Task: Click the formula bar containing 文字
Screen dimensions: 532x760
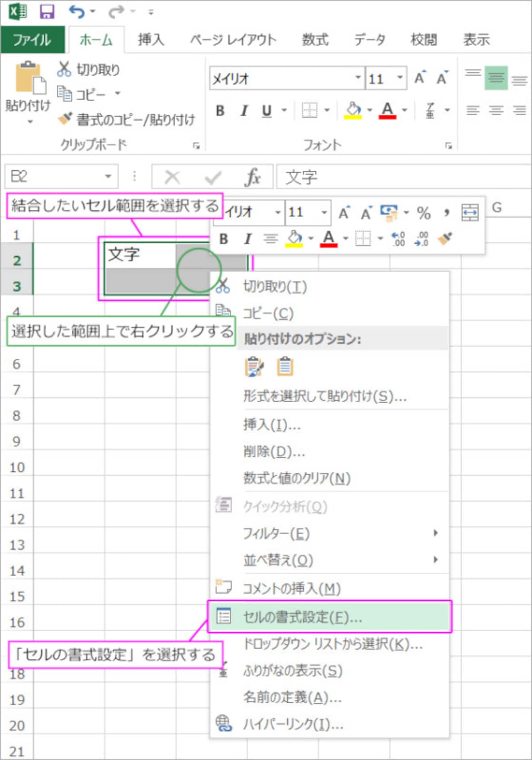Action: [403, 177]
